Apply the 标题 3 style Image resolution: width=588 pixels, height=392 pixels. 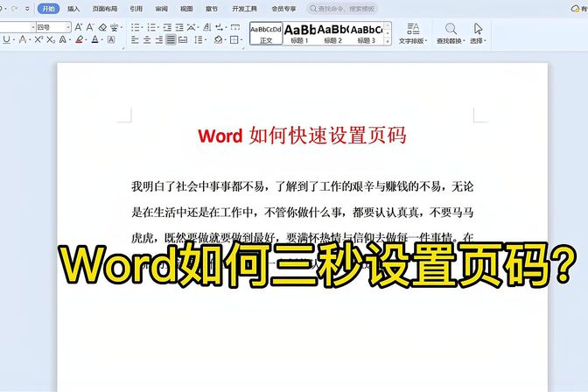[x=367, y=33]
